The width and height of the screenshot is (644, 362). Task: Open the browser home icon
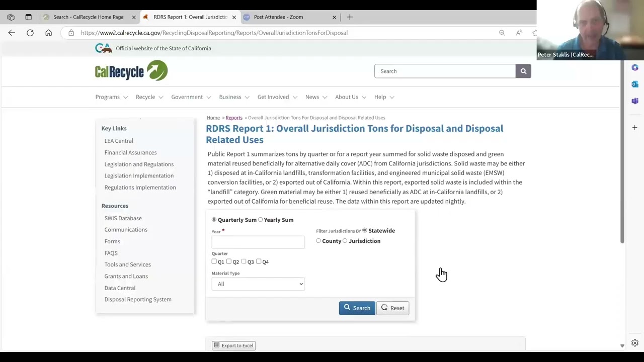pos(48,33)
